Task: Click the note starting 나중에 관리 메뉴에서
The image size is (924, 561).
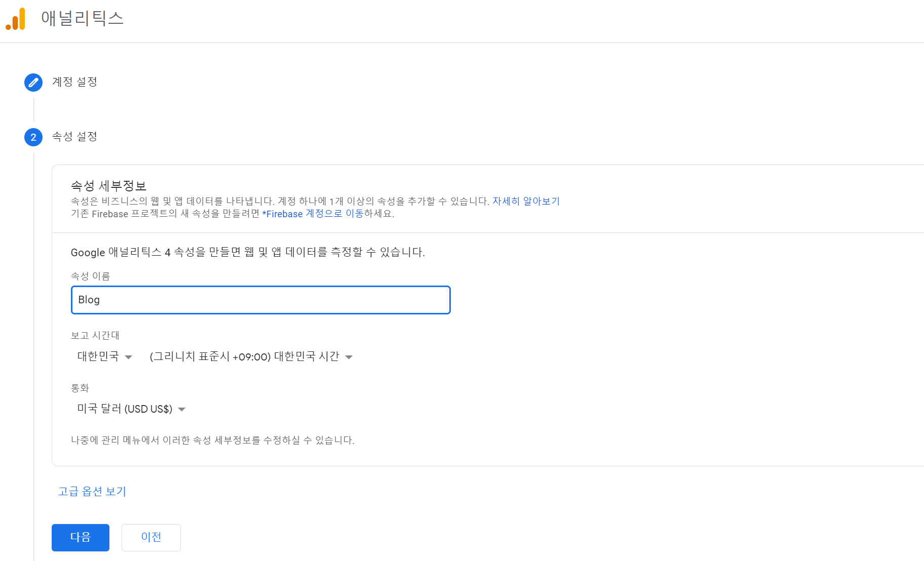Action: pos(213,440)
